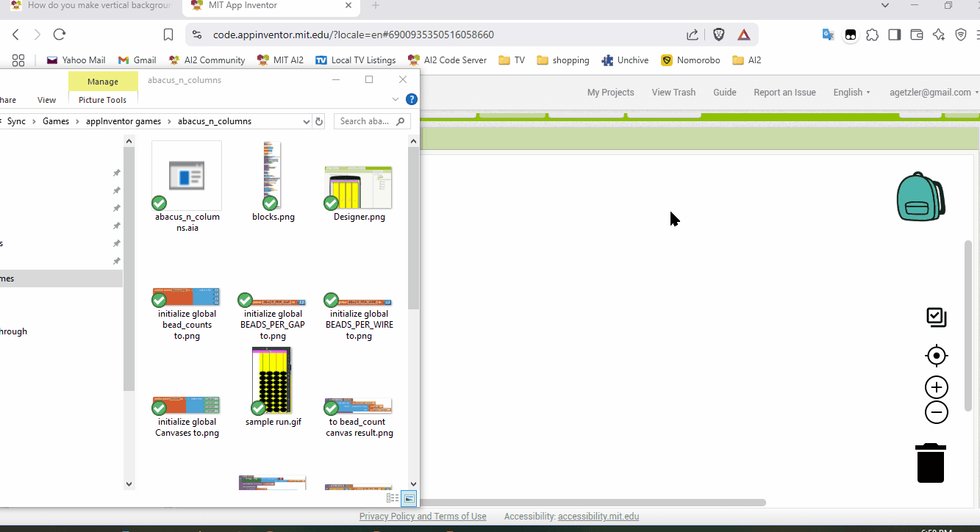Zoom out the blocks workspace with minus icon
The width and height of the screenshot is (980, 532).
coord(937,412)
